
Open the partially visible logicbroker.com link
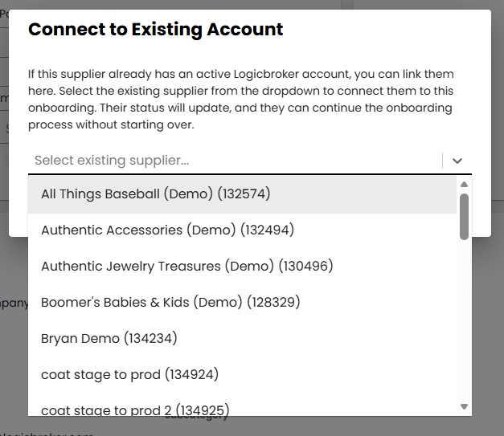pyautogui.click(x=48, y=434)
